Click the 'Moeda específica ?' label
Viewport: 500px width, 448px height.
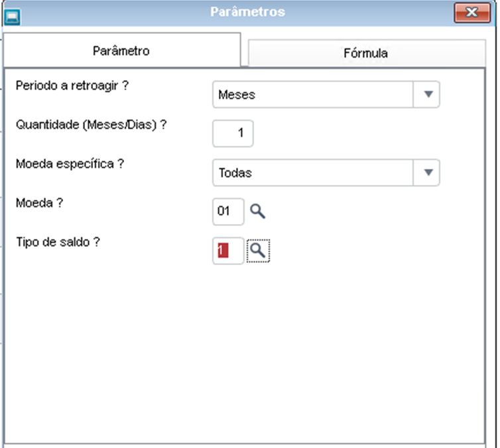click(x=70, y=164)
